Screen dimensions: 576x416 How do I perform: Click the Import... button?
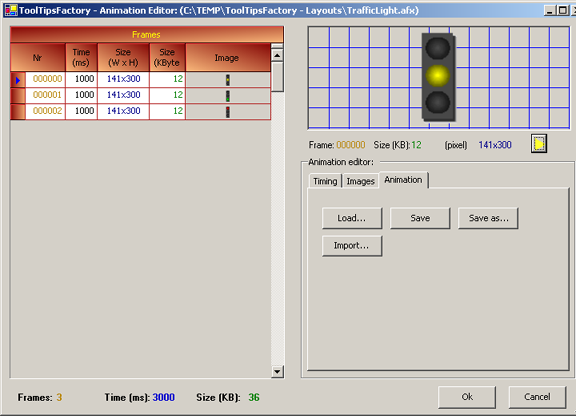pos(352,245)
